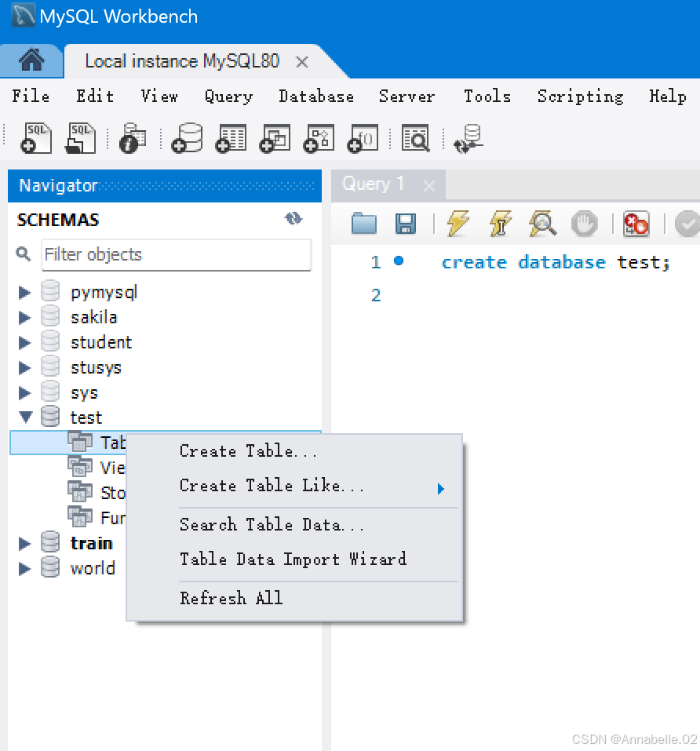Click the Navigator panel header
700x751 pixels.
pyautogui.click(x=165, y=186)
